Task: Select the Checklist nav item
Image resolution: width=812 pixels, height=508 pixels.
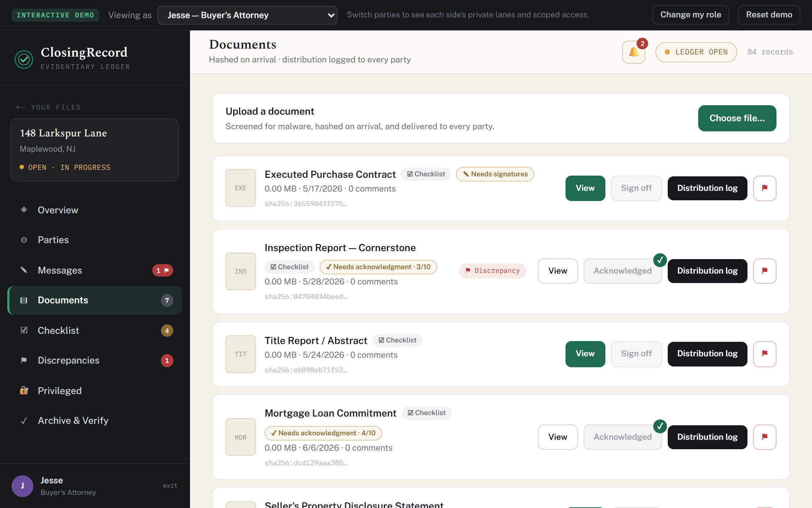Action: pyautogui.click(x=95, y=331)
